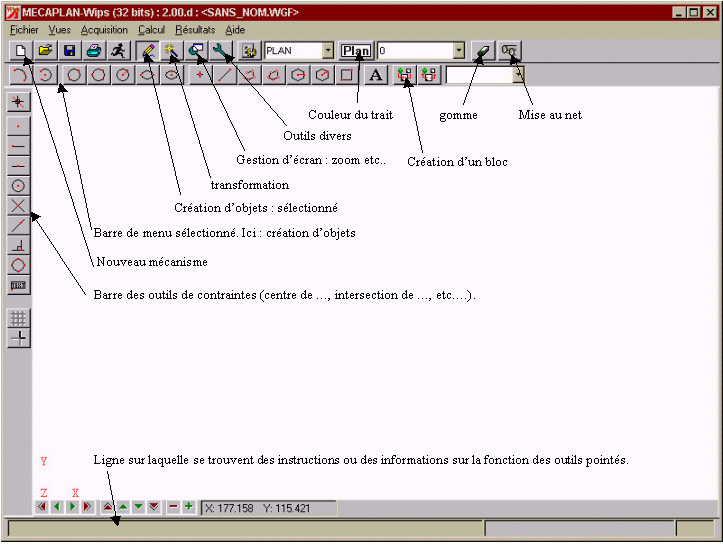Open the Calcul menu
This screenshot has height=546, width=723.
coord(151,30)
